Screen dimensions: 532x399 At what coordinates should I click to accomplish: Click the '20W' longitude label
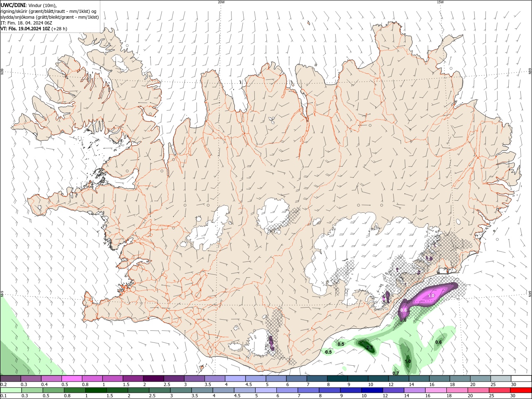pos(221,2)
